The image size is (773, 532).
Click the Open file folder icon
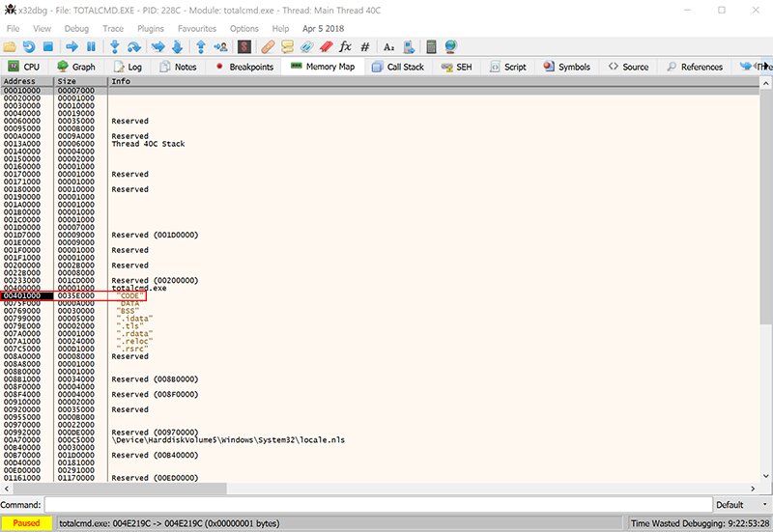point(10,46)
